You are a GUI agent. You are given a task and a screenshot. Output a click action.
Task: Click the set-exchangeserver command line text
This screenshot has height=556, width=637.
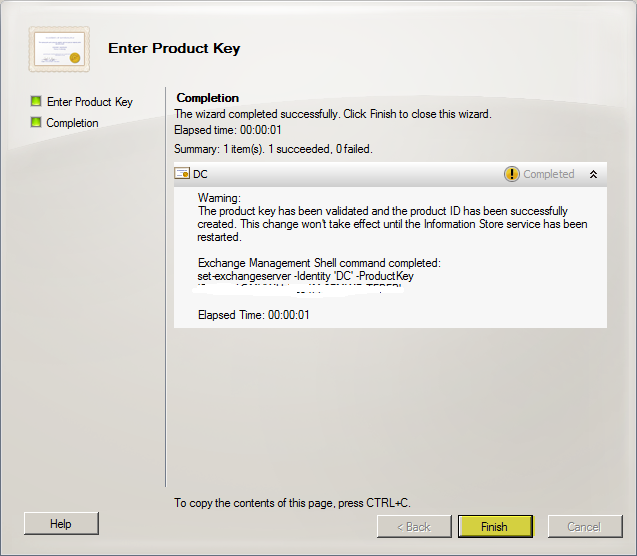pyautogui.click(x=306, y=276)
